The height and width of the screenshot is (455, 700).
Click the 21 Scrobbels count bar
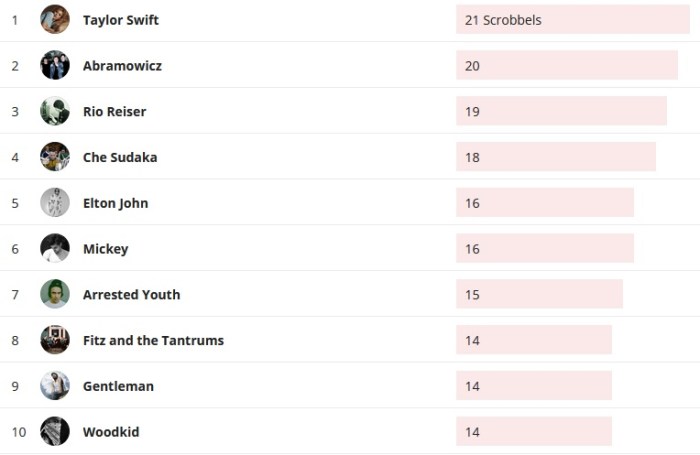[572, 20]
